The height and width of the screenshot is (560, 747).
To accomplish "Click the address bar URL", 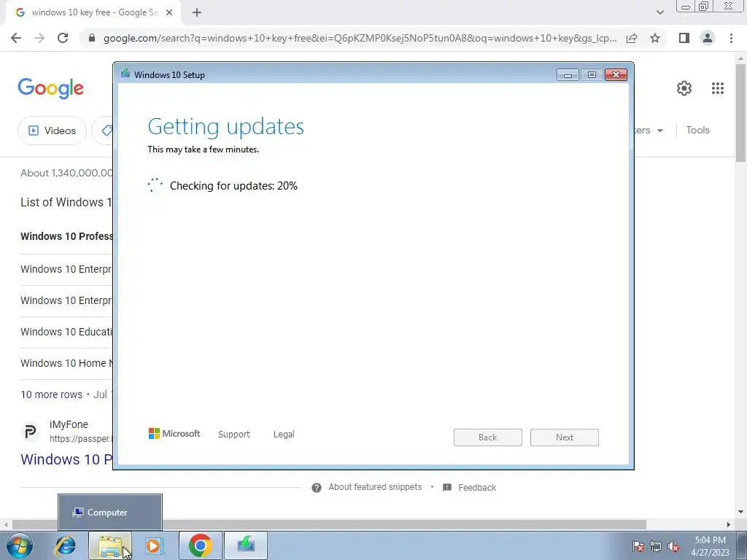I will coord(360,38).
